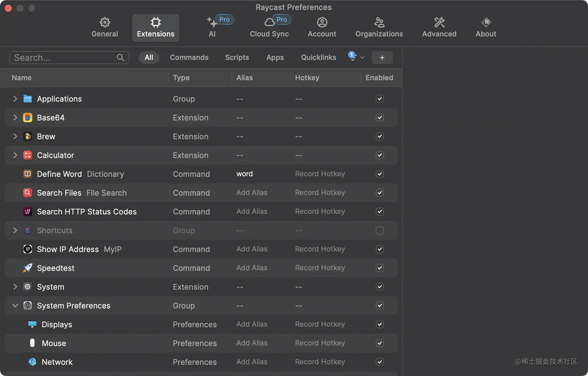Click the Base64 extension icon
This screenshot has height=376, width=588.
pyautogui.click(x=28, y=117)
